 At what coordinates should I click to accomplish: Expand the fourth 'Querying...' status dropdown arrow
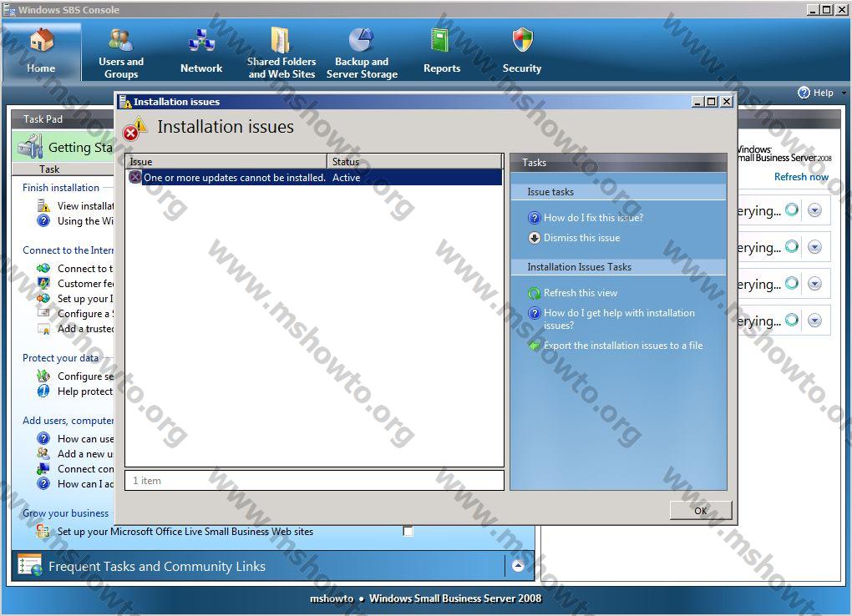(814, 321)
